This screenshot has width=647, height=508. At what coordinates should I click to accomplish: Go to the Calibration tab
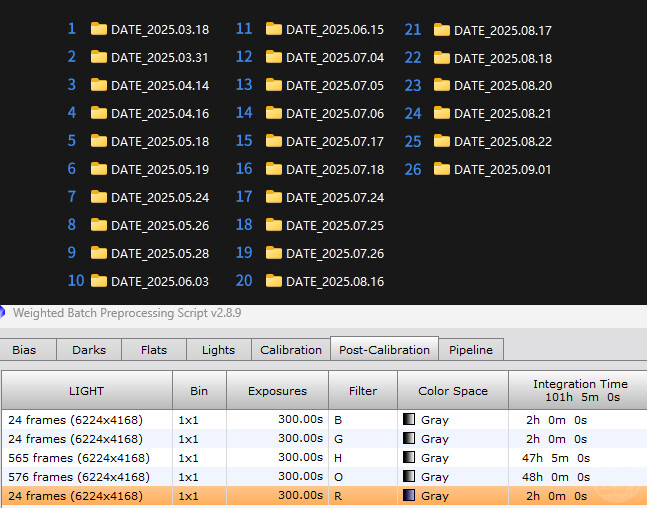[x=291, y=350]
